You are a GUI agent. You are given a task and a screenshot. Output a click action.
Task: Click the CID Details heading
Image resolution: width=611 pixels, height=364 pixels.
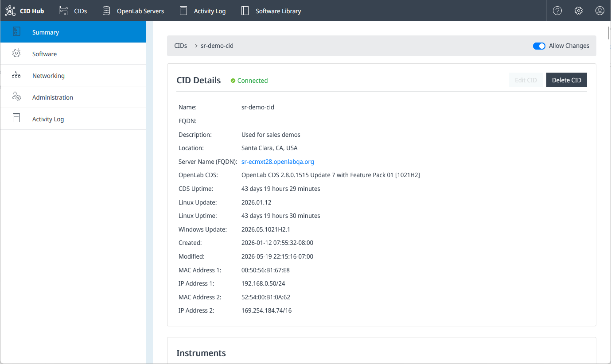(198, 80)
